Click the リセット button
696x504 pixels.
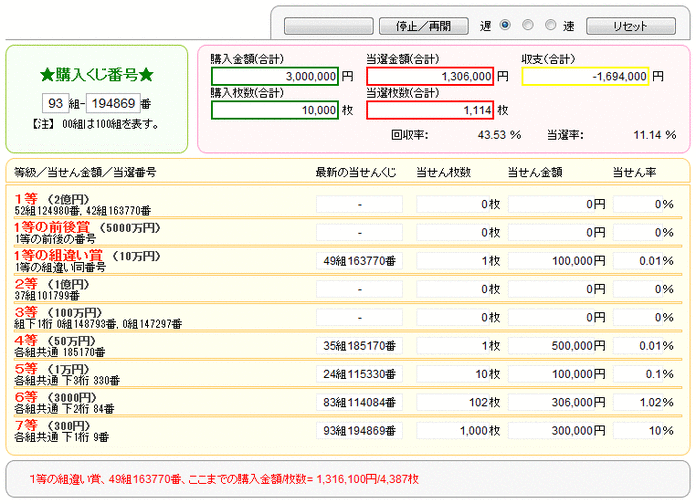coord(631,26)
